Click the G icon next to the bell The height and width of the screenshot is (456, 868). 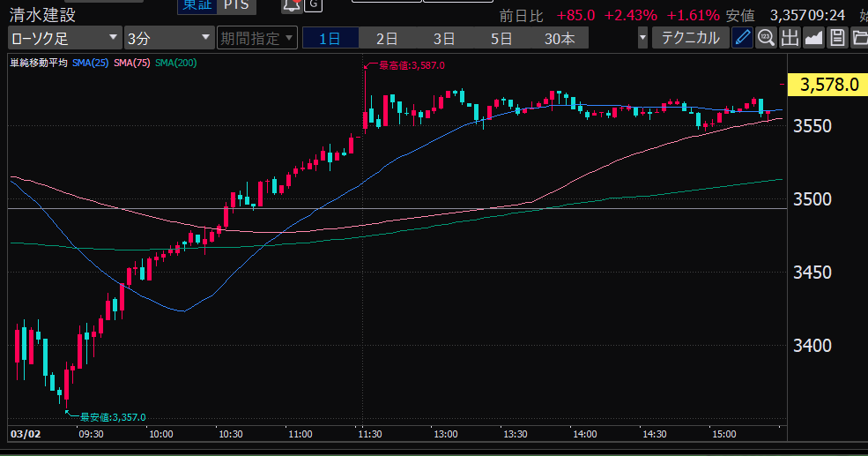point(314,7)
